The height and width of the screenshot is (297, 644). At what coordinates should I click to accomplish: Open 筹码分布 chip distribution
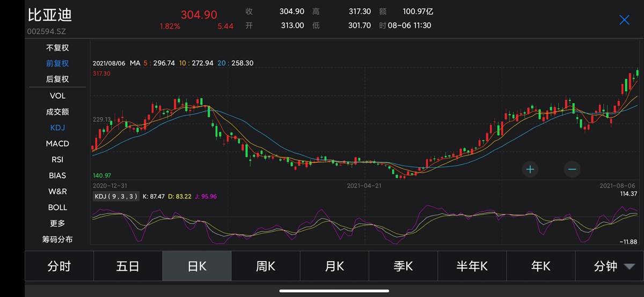coord(57,239)
